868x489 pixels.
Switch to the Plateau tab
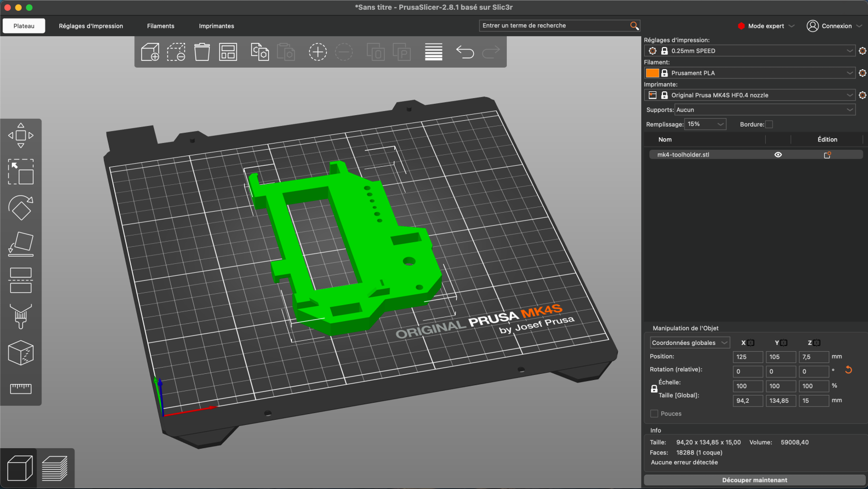click(x=24, y=26)
